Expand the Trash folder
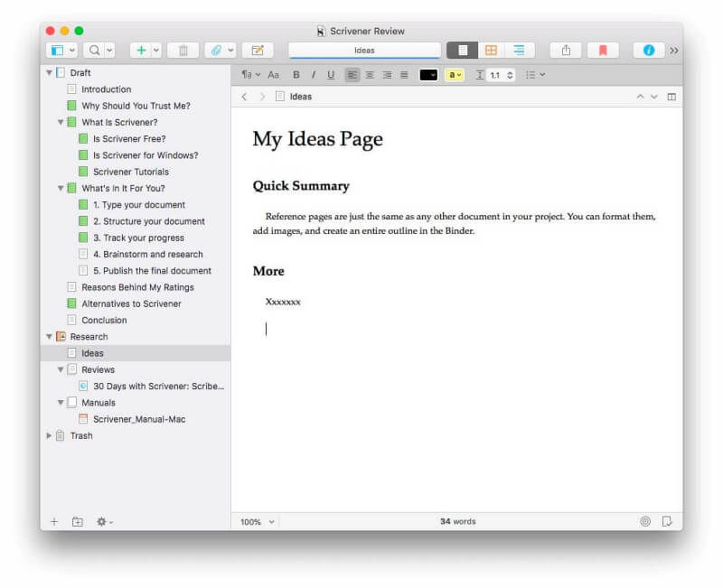The image size is (723, 588). [49, 435]
